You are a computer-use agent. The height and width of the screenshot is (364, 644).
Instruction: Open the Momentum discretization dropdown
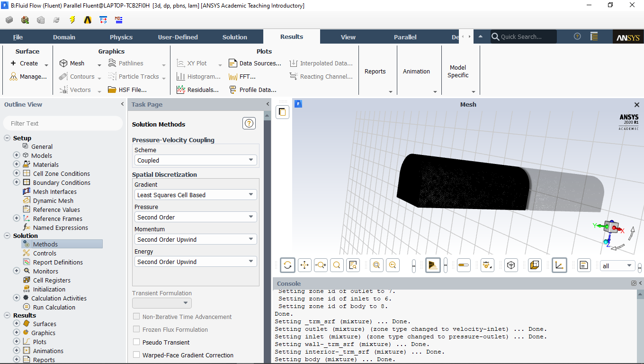coord(196,239)
